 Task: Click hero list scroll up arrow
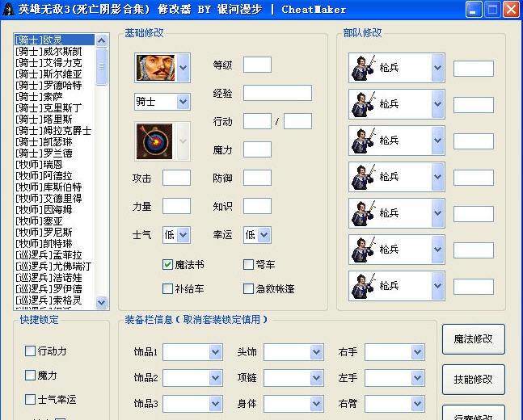point(101,40)
